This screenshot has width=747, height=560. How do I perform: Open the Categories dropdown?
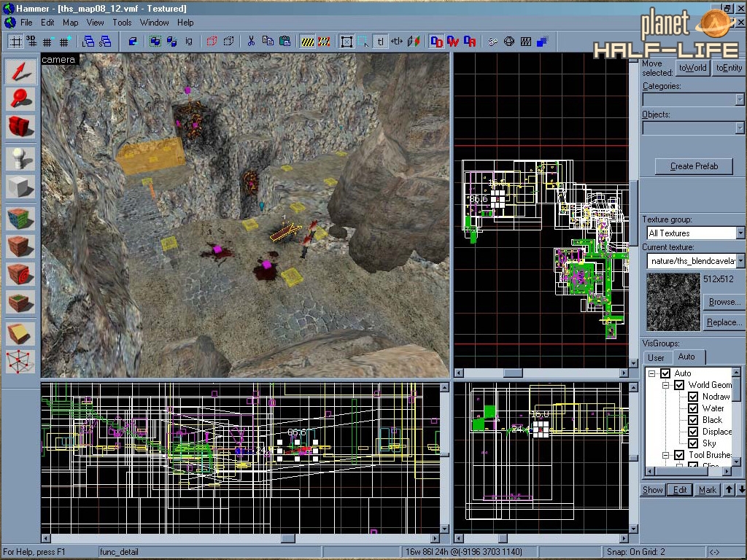[740, 99]
